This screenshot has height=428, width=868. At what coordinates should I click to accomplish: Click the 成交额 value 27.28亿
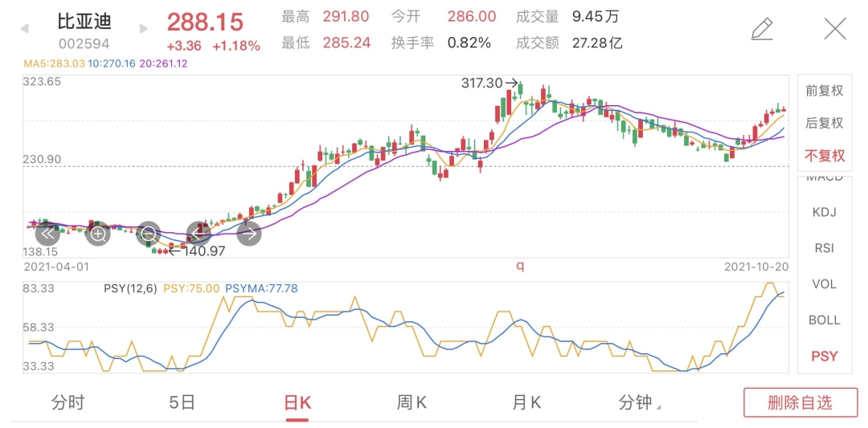click(597, 43)
